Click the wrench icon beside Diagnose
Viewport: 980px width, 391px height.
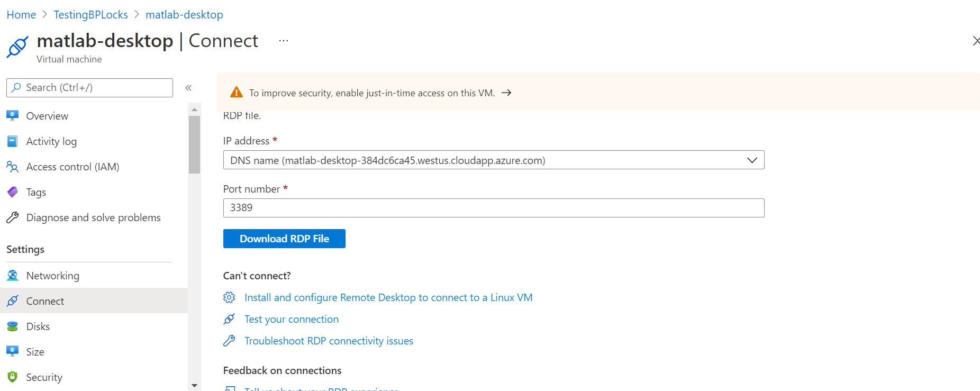[13, 217]
